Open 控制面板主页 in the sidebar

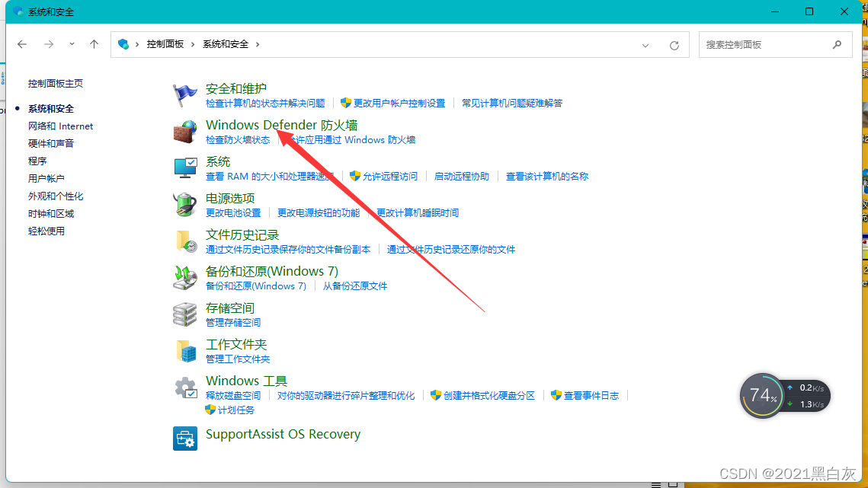[56, 84]
